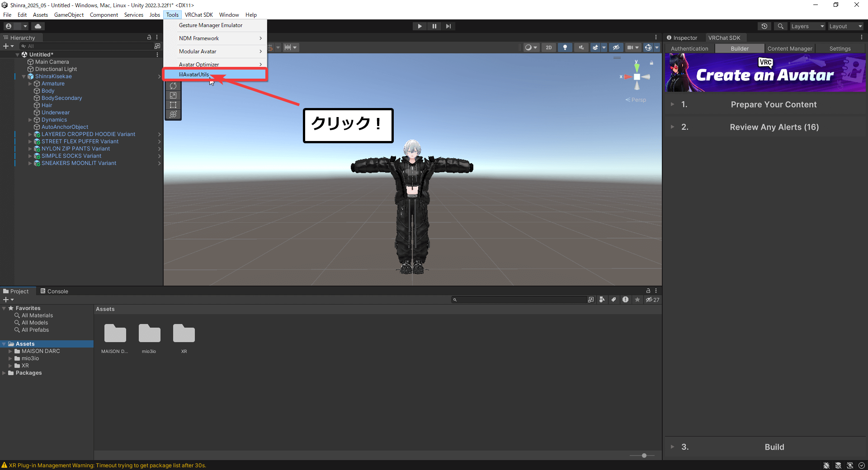Click the Play button

420,26
